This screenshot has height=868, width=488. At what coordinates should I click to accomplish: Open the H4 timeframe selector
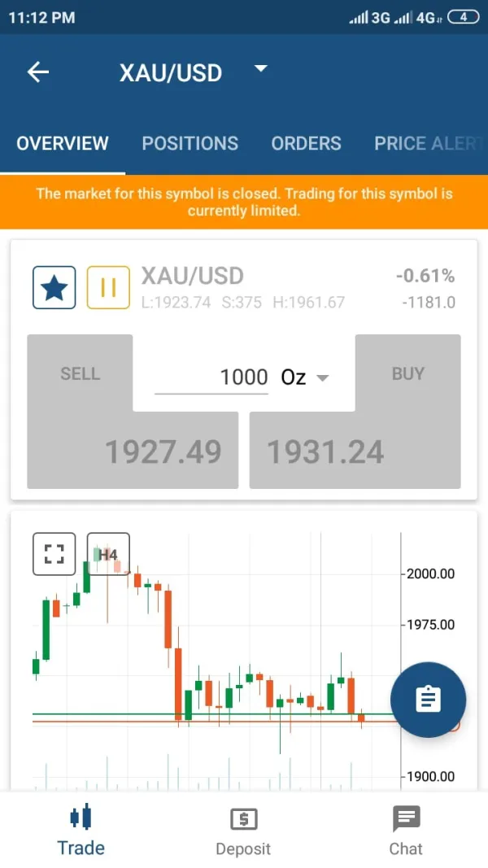click(108, 554)
